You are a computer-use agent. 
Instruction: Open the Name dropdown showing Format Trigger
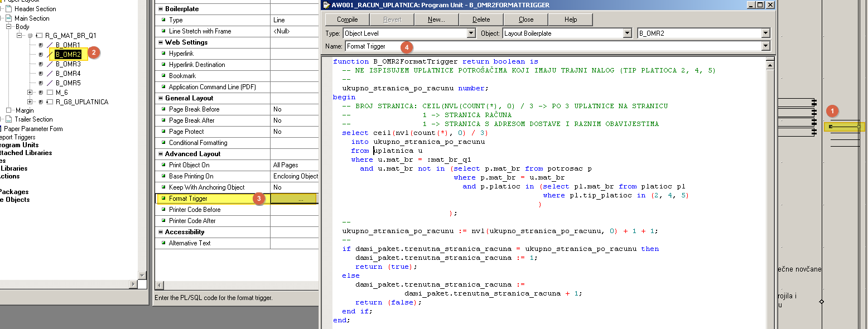point(765,46)
